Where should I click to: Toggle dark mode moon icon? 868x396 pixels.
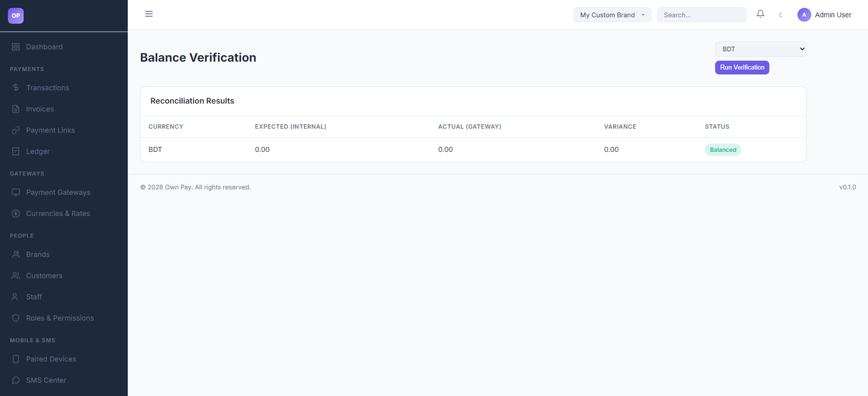pyautogui.click(x=781, y=15)
